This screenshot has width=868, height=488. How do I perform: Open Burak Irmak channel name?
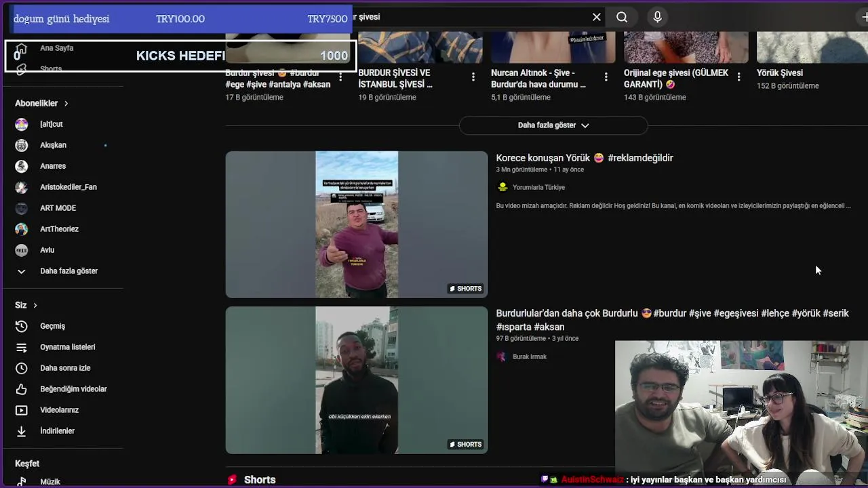click(x=530, y=357)
